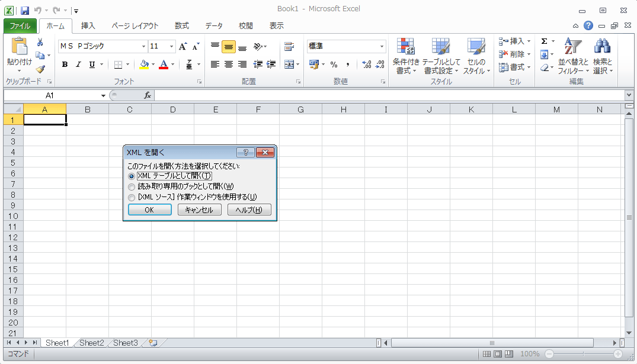Open the Quick Access Toolbar customize arrow
This screenshot has height=364, width=637.
point(76,11)
